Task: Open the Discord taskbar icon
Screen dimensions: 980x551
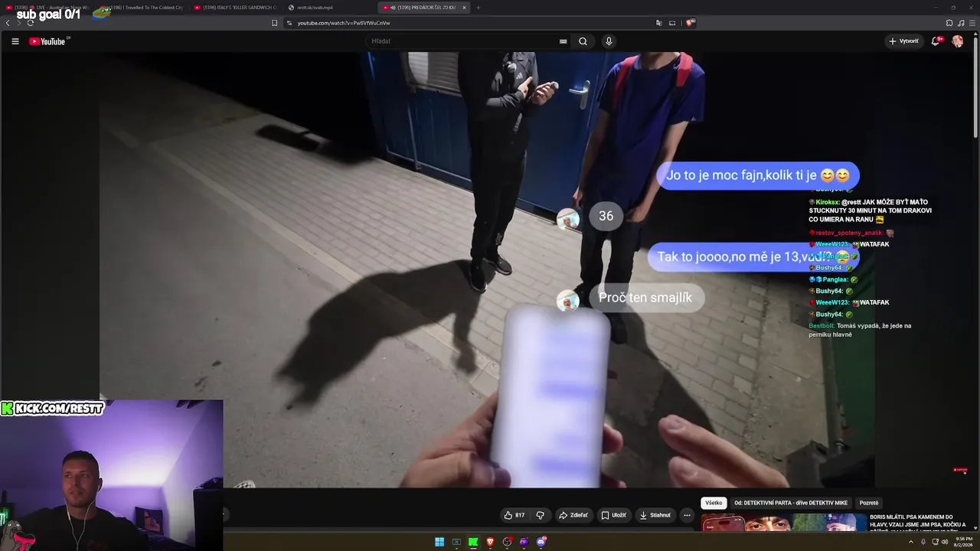Action: pos(541,542)
